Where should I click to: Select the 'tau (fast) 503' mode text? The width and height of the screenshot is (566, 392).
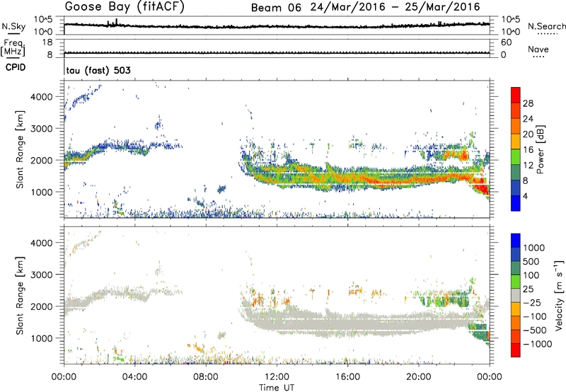point(98,70)
